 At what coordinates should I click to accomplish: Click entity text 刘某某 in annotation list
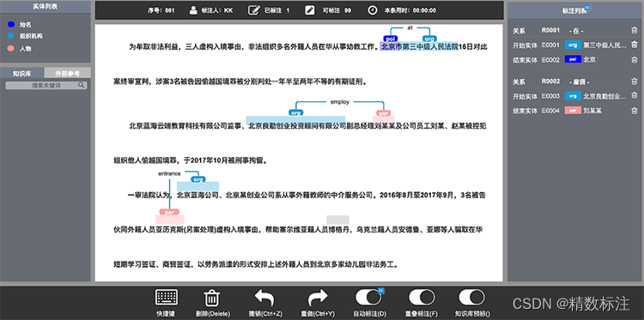coord(592,111)
